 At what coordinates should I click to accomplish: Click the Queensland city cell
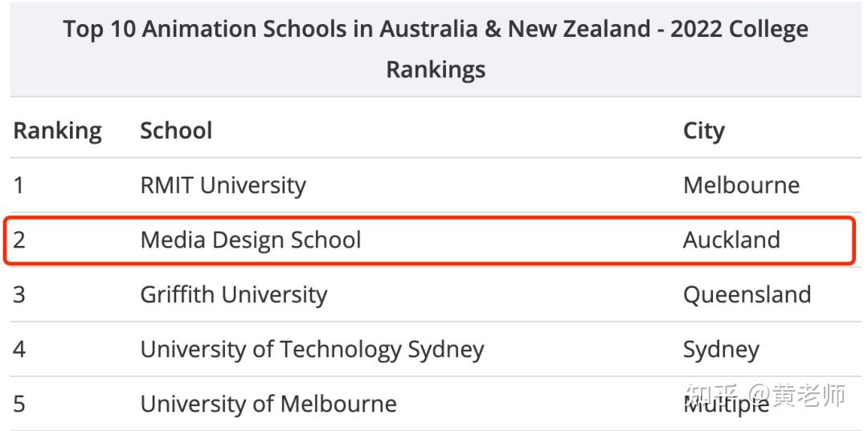tap(747, 295)
